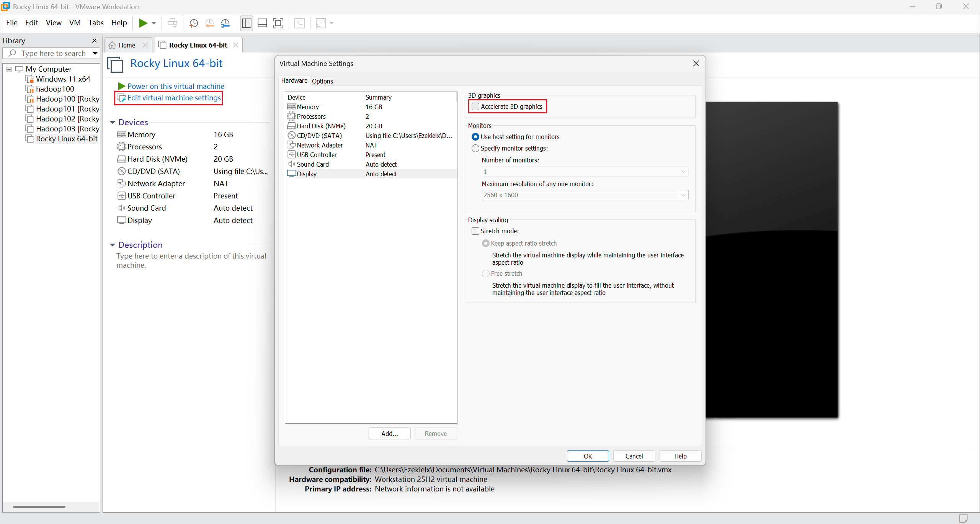Click the library search input field

tap(54, 53)
